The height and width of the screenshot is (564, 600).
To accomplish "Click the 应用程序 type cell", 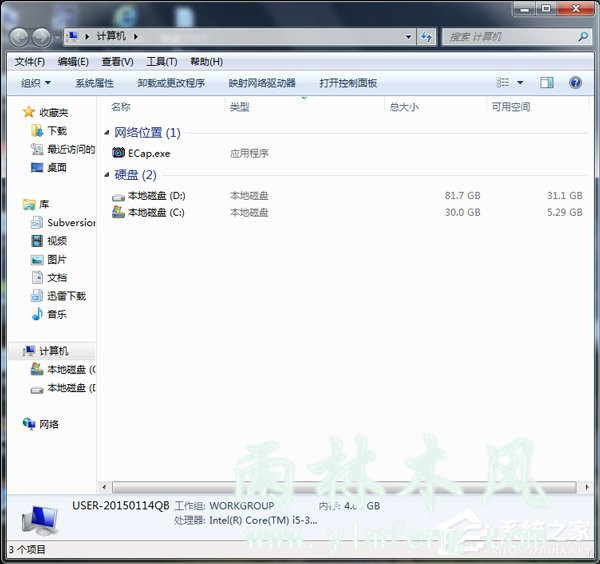I will click(249, 153).
